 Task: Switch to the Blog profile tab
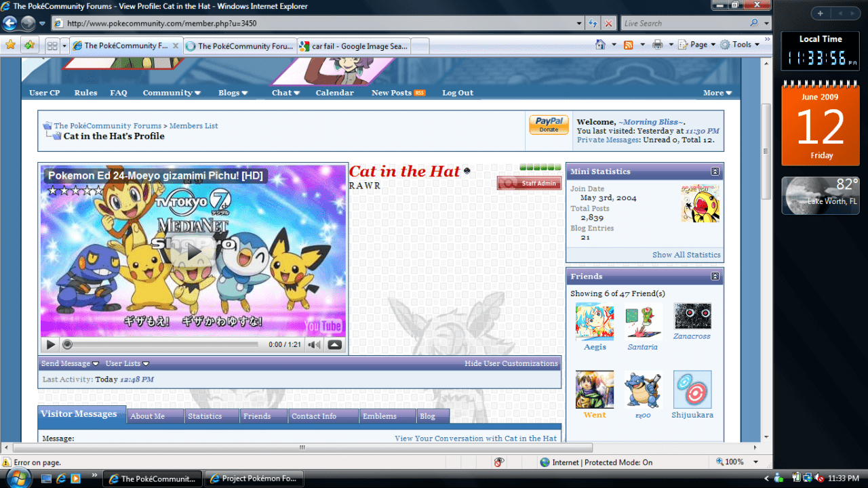point(433,416)
